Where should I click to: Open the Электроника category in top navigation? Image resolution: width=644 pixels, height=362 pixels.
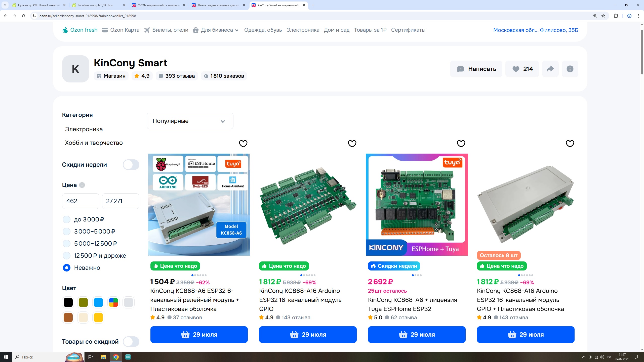click(303, 30)
